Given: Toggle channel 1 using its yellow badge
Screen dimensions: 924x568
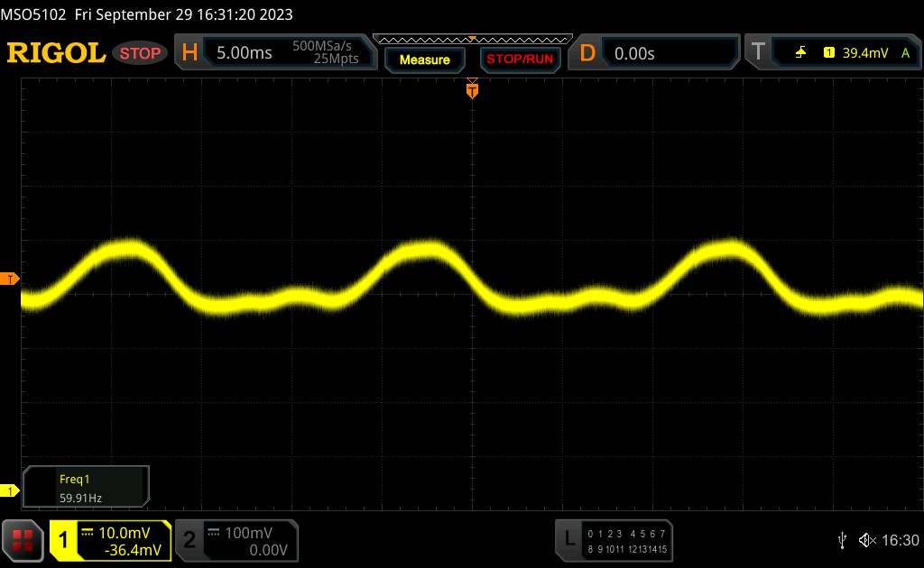Looking at the screenshot, I should [x=64, y=539].
